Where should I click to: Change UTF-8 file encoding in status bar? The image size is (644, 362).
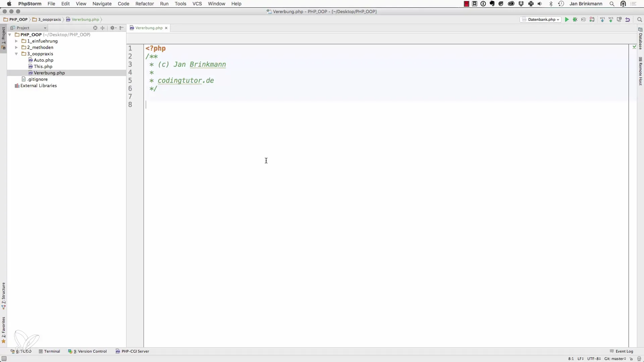point(594,359)
